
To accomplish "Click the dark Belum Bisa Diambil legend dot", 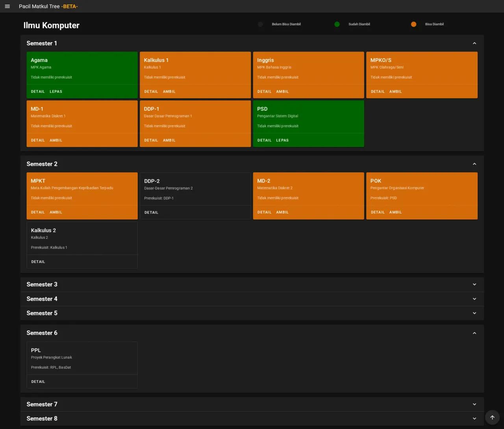I will tap(260, 24).
